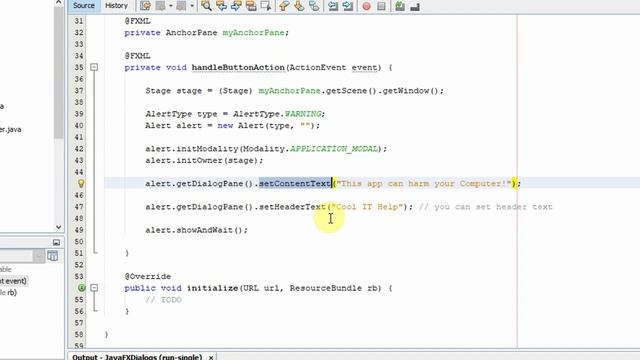Jump to Previous Bookmark icon

(284, 6)
